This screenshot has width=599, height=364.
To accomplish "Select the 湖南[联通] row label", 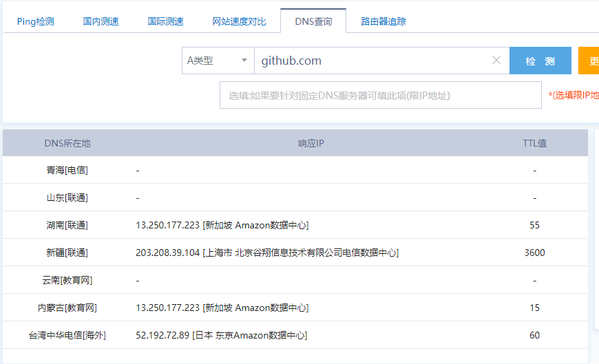I will click(x=67, y=226).
